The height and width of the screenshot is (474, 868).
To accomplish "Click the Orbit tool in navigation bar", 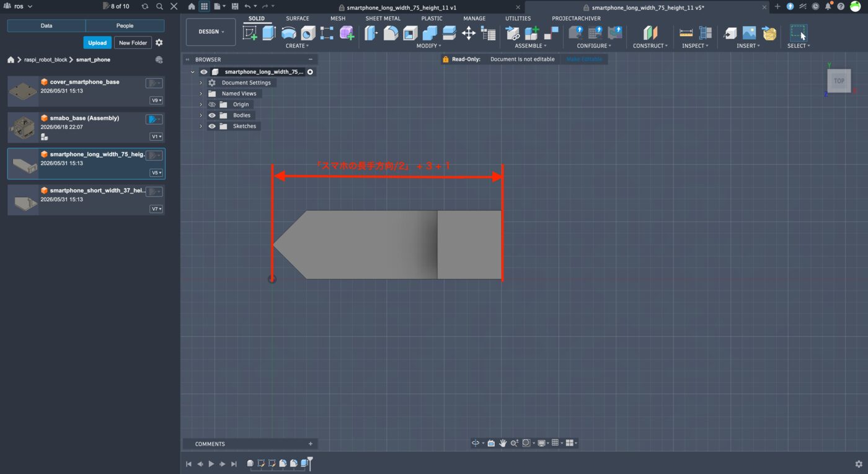I will click(476, 443).
